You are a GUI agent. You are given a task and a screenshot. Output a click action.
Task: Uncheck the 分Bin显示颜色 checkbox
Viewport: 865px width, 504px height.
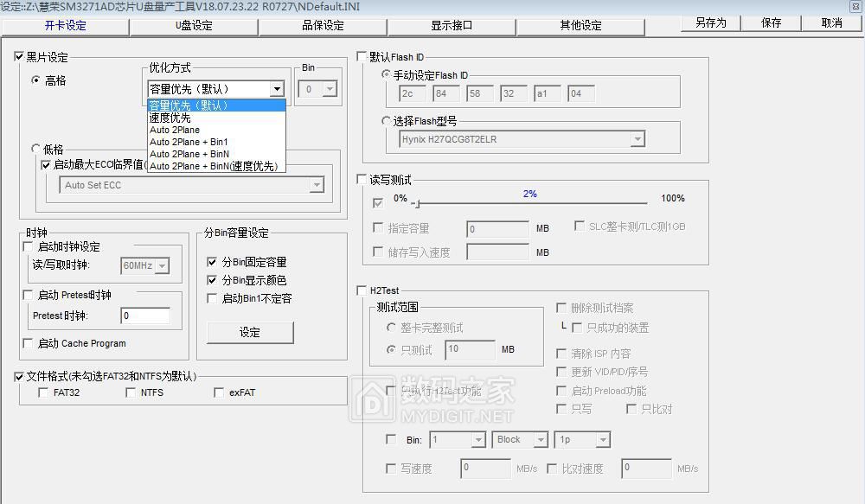tap(213, 280)
